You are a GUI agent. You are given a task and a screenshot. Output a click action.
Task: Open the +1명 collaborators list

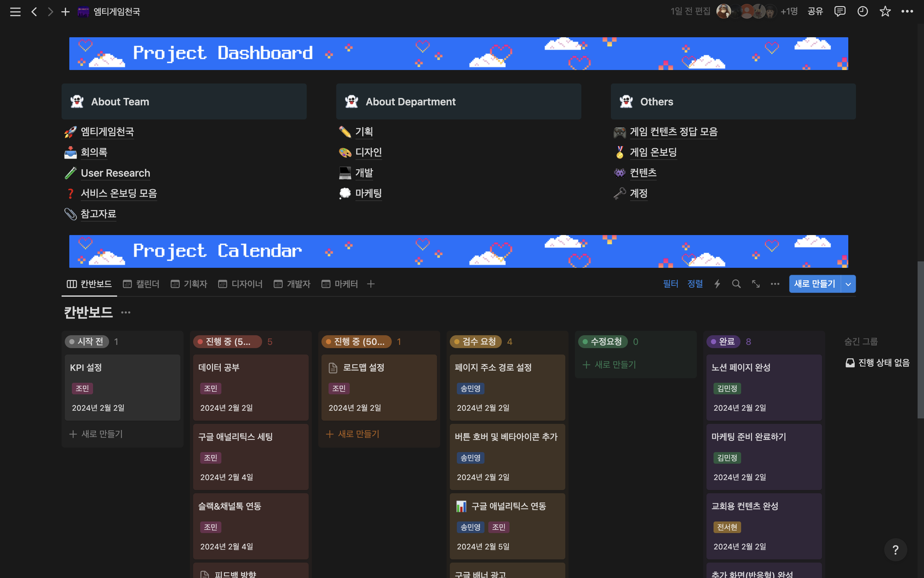point(789,12)
